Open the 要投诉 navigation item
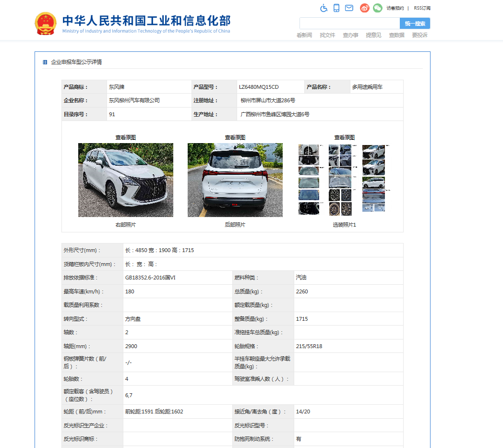 point(419,36)
